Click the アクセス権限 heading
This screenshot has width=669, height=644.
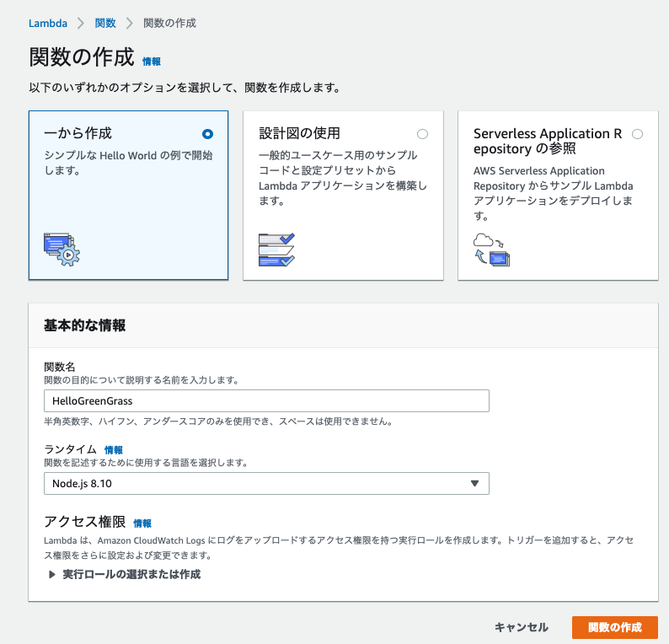coord(85,522)
